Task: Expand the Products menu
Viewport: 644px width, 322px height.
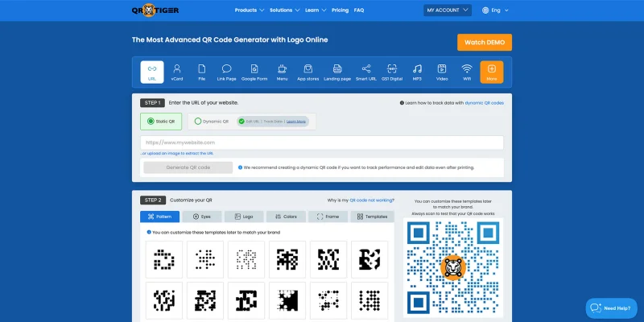Action: [250, 10]
